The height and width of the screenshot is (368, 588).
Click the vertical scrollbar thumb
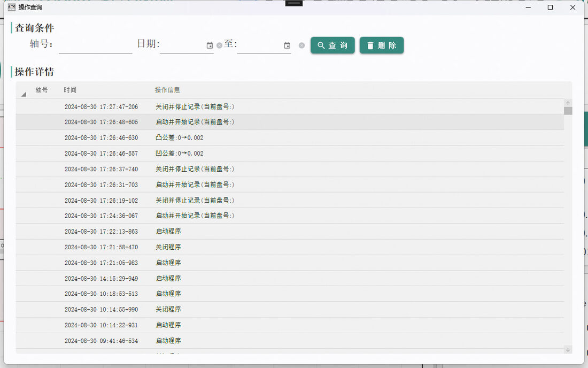pos(568,111)
